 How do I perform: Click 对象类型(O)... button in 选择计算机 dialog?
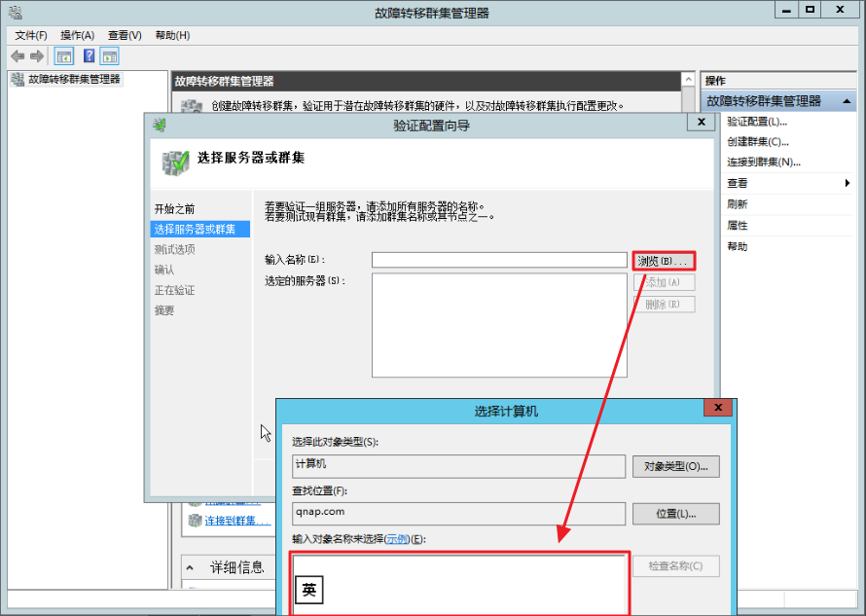click(x=676, y=467)
